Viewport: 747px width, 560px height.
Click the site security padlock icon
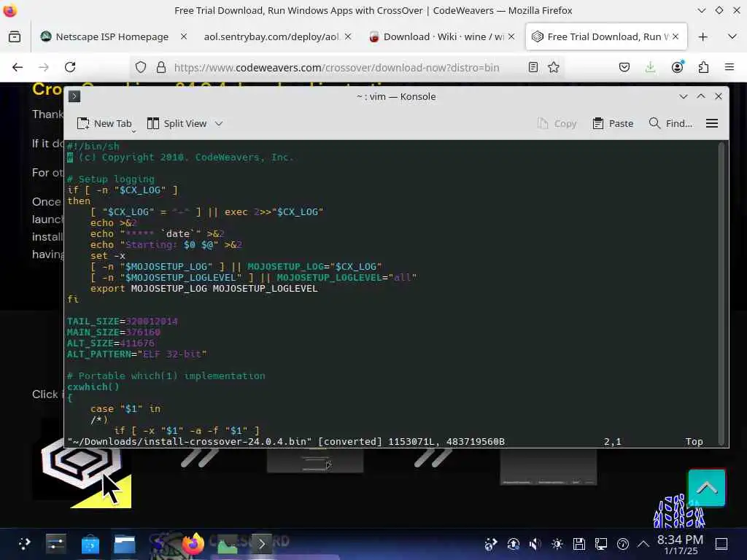[161, 68]
